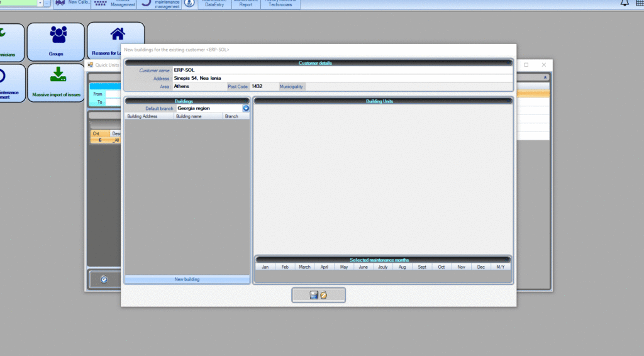The height and width of the screenshot is (356, 644).
Task: Click round icon button in Quick Units window
Action: tap(104, 279)
